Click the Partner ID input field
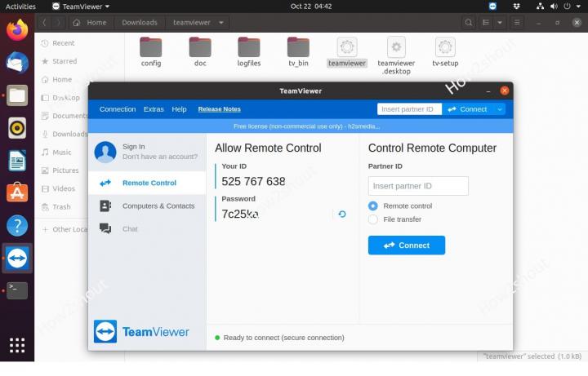The image size is (588, 376). [418, 186]
